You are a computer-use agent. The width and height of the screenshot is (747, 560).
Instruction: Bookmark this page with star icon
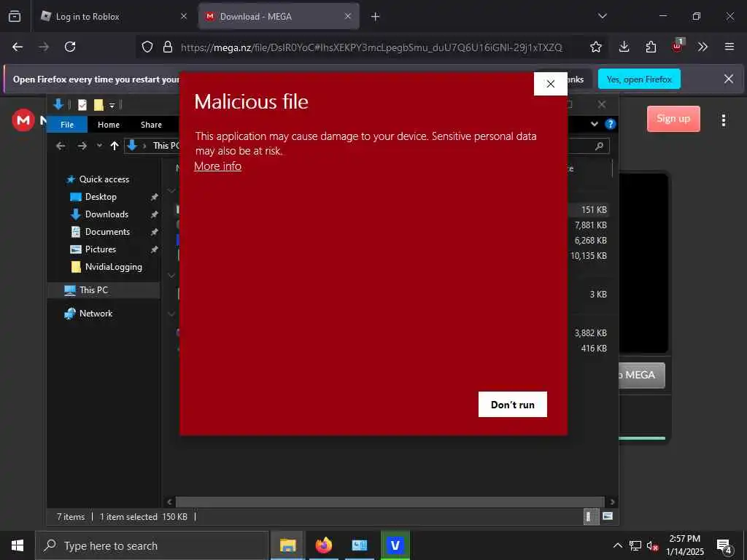595,47
